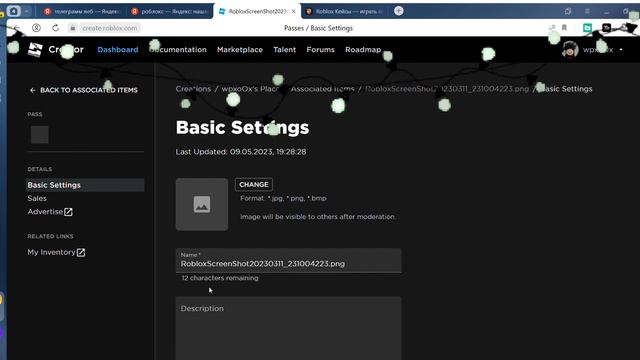This screenshot has width=640, height=360.
Task: Expand the account dropdown arrow
Action: coord(621,50)
